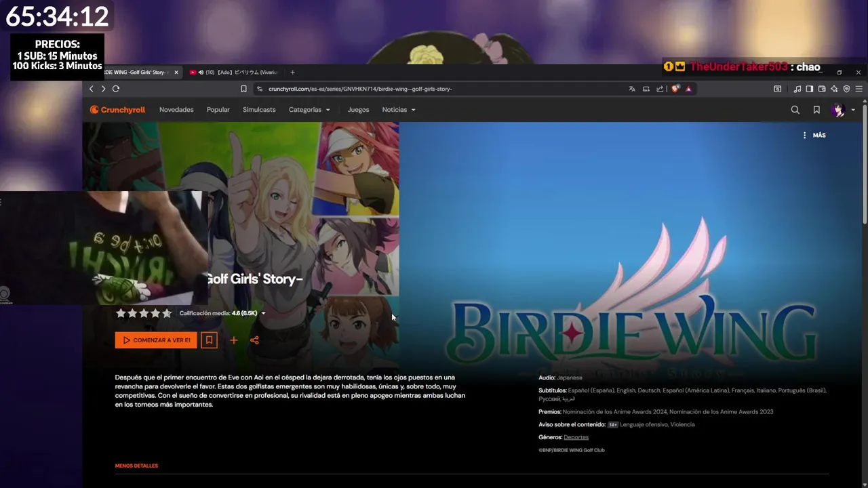Open the music playlist icon in toolbar
Screen dimensions: 868x488
coord(797,89)
